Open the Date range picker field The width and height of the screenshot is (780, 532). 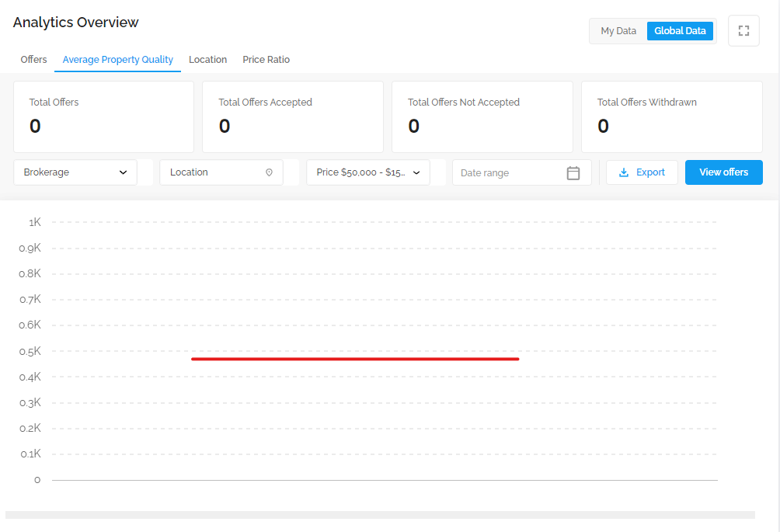[522, 172]
